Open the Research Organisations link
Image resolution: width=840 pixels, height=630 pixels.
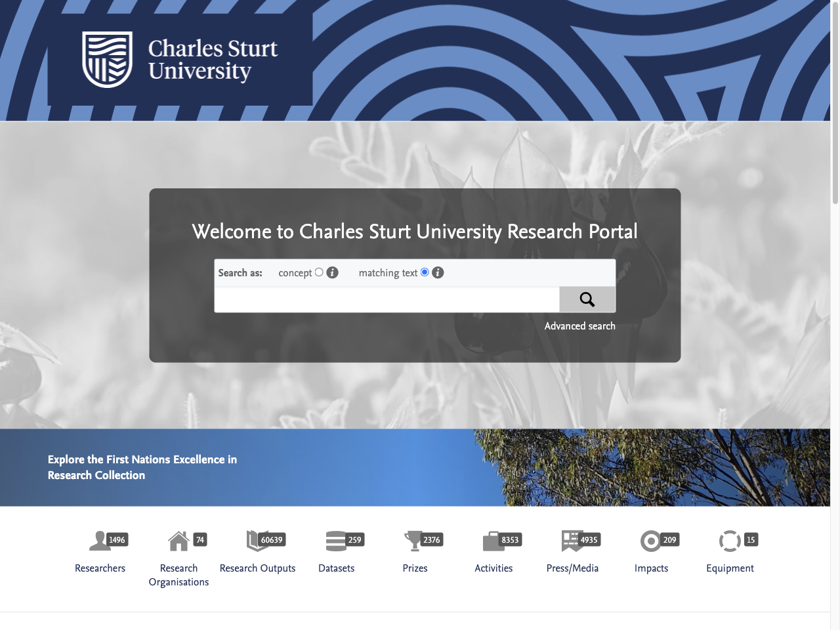(x=178, y=575)
